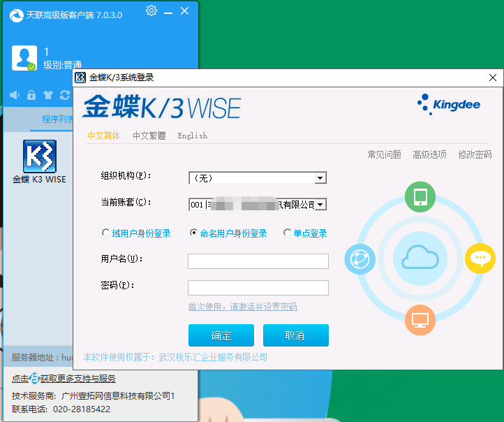Switch to the 程序列表 tab

click(57, 119)
